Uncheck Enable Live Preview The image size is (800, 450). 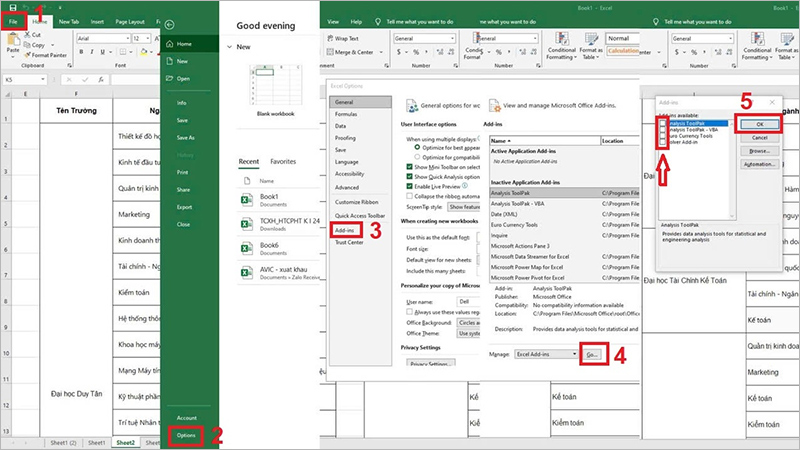(409, 186)
